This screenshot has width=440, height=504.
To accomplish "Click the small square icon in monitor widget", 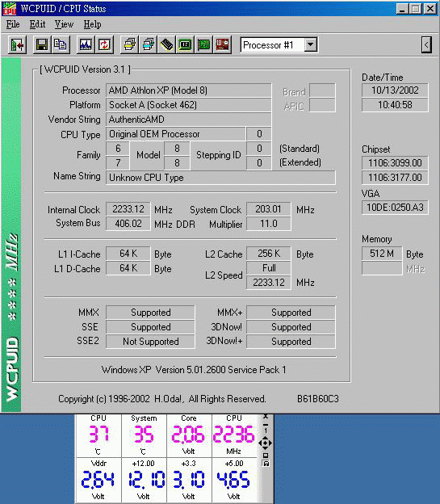I will coord(266,456).
